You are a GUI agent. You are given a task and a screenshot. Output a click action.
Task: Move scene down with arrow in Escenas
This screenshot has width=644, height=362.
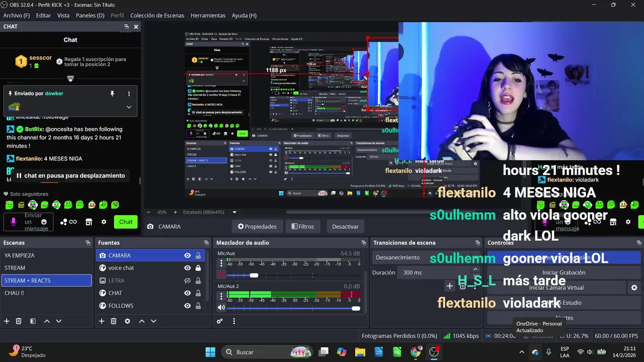59,321
